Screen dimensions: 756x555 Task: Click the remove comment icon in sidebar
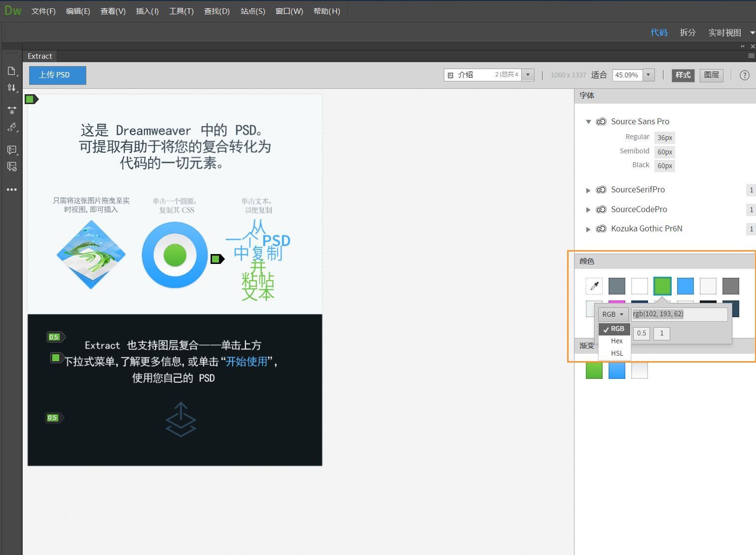[x=12, y=167]
